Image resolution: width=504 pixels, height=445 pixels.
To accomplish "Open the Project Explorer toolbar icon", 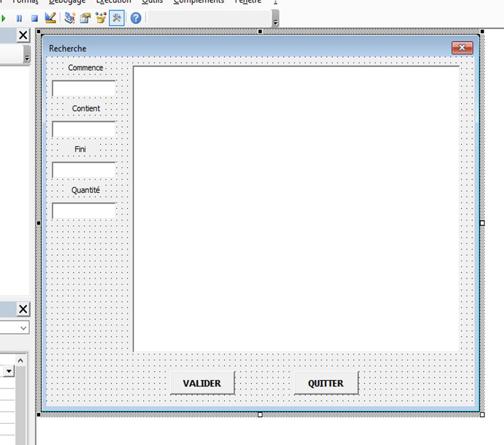I will click(x=69, y=18).
